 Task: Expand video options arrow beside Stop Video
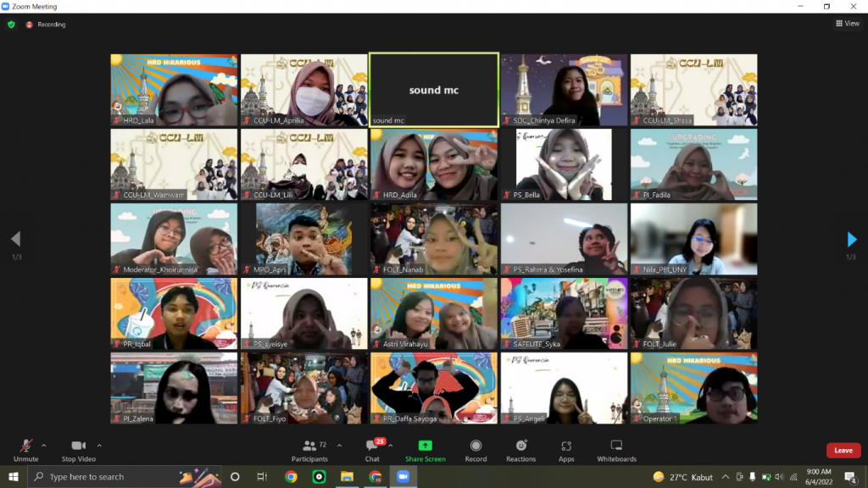click(99, 445)
